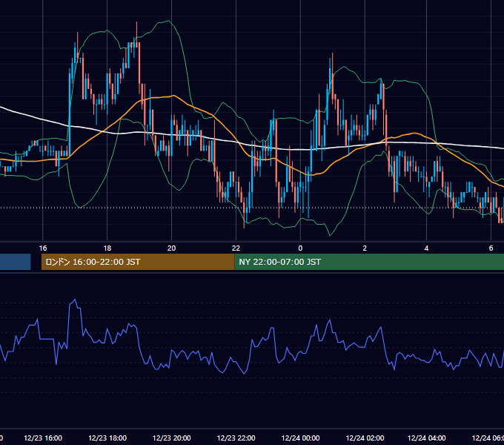Click the 12/24 00:00 time label
Image resolution: width=504 pixels, height=445 pixels.
[300, 438]
